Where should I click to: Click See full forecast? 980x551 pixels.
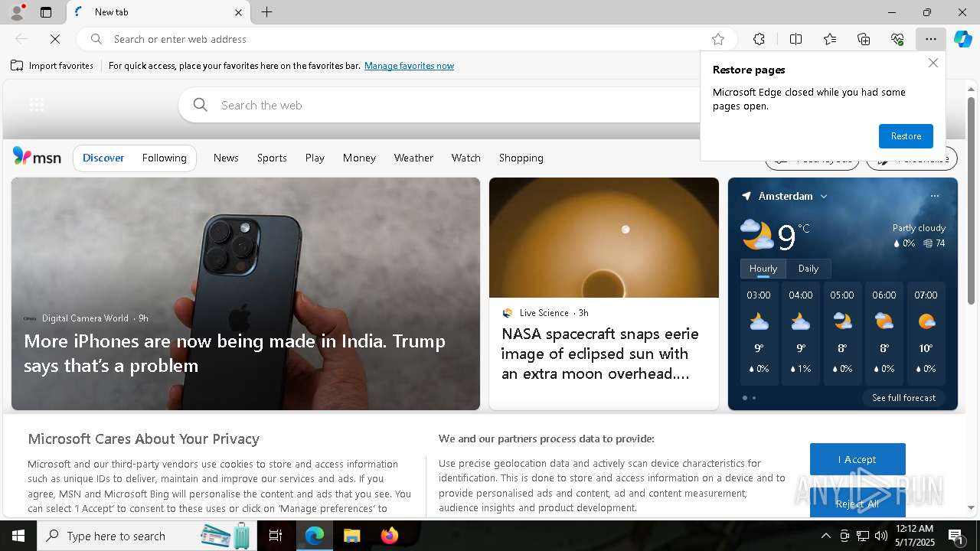click(903, 398)
